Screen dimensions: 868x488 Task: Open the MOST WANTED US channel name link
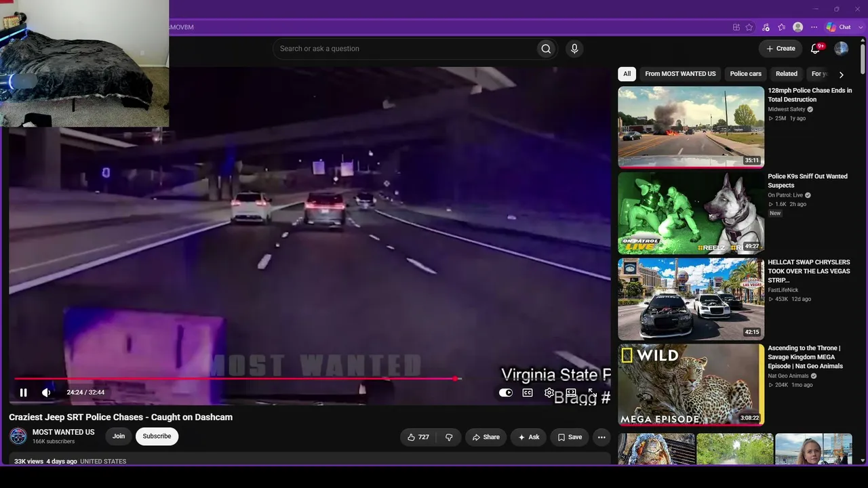click(x=64, y=432)
